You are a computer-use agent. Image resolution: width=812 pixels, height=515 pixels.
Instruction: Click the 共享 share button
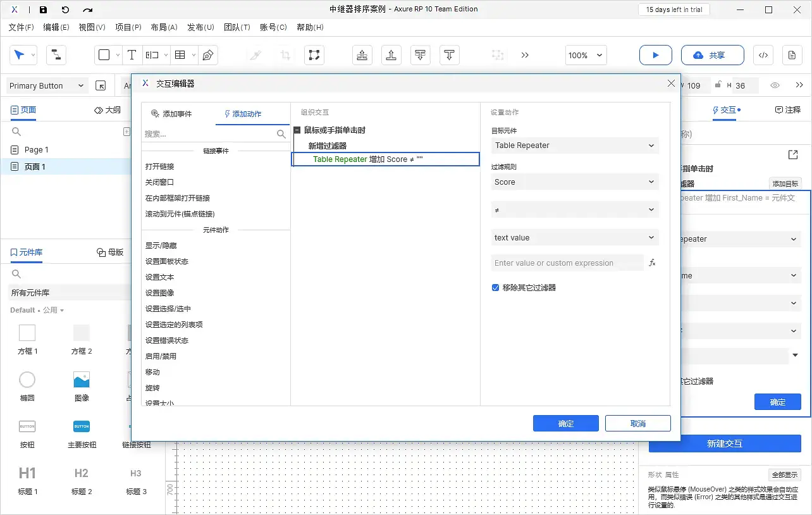point(713,55)
